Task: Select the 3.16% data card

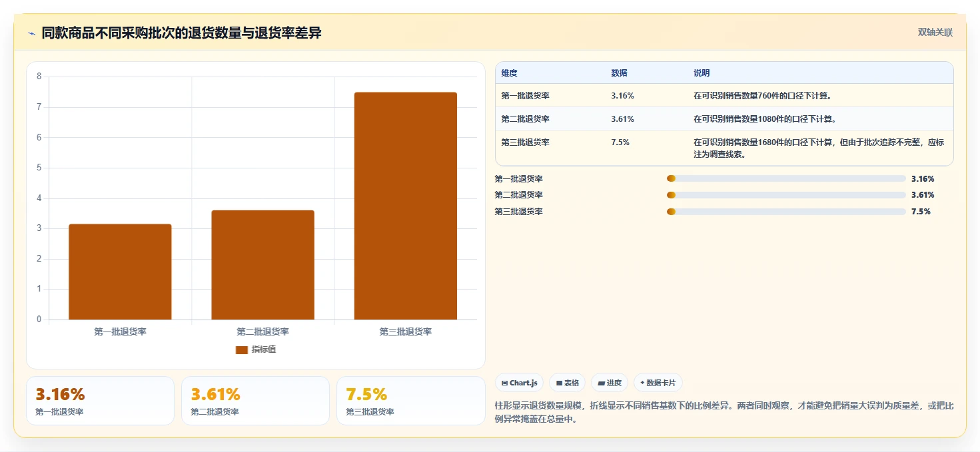Action: pos(100,401)
